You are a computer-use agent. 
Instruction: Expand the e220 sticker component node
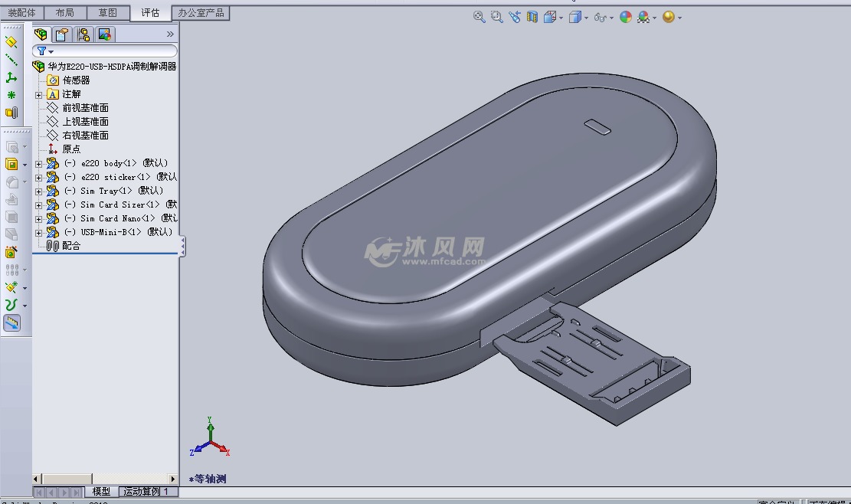pyautogui.click(x=38, y=178)
